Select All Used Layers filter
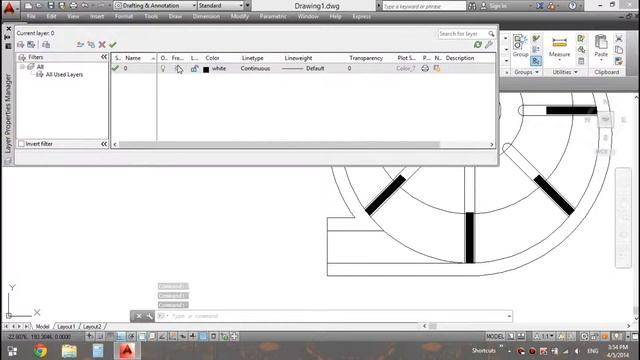640x360 pixels. click(64, 75)
